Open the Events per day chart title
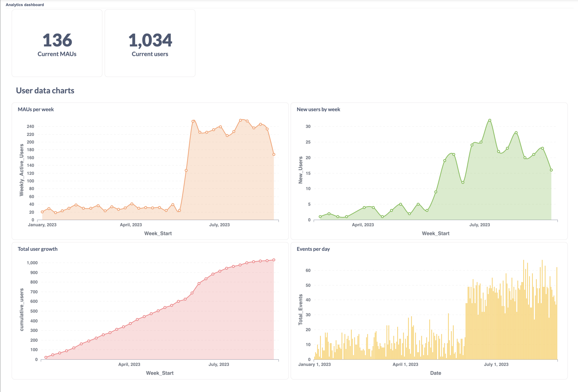The width and height of the screenshot is (578, 392). click(x=313, y=249)
